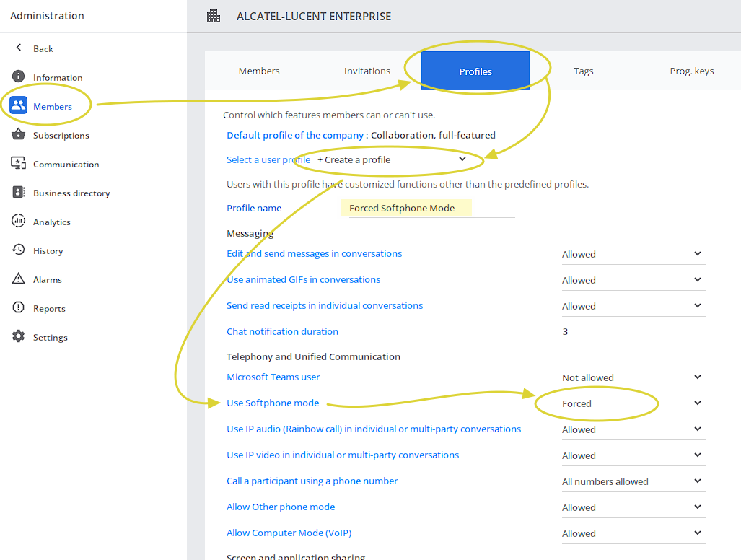Viewport: 741px width, 560px height.
Task: Click Use IP audio (Rainbow call) label
Action: pyautogui.click(x=374, y=429)
